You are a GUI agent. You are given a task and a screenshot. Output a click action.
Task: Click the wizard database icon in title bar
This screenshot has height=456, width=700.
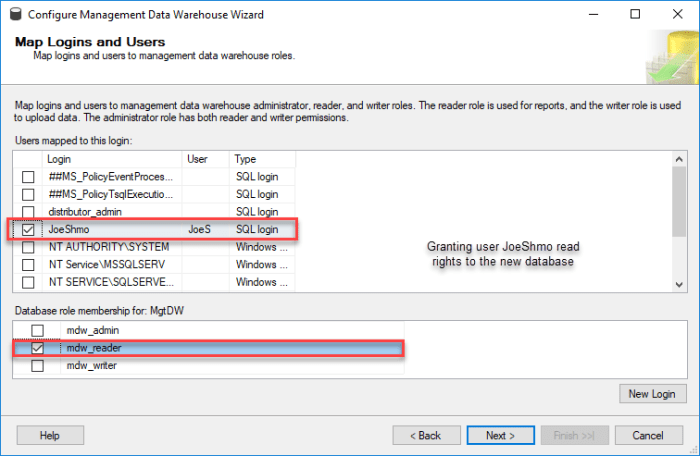12,15
